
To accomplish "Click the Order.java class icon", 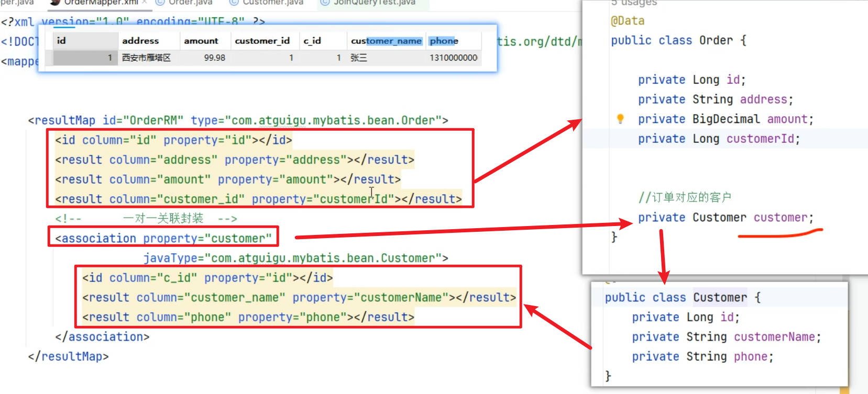I will (160, 2).
